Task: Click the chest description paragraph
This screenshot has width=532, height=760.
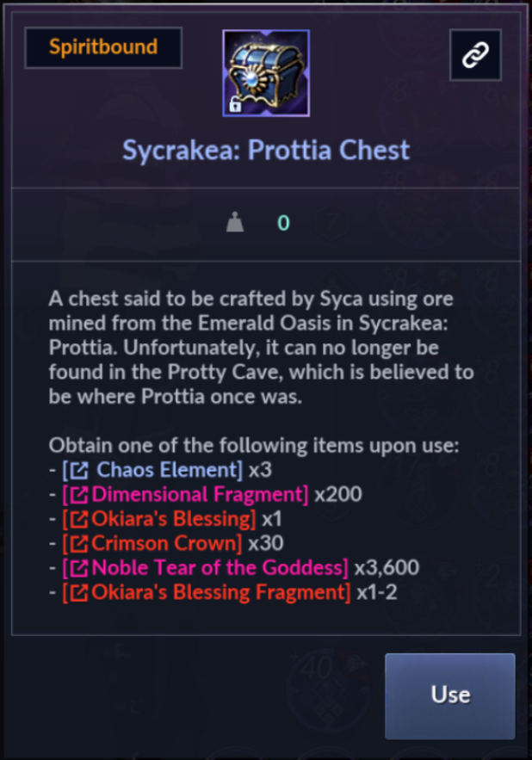Action: [x=261, y=348]
